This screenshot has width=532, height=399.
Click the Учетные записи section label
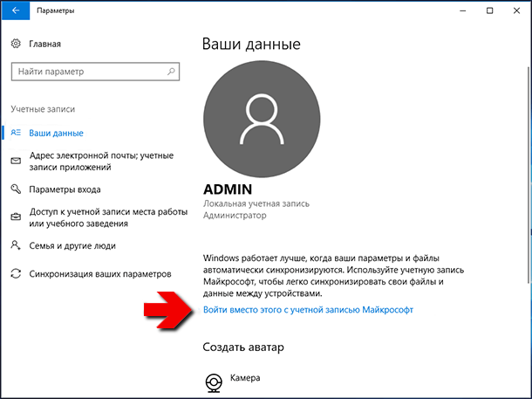[x=43, y=109]
